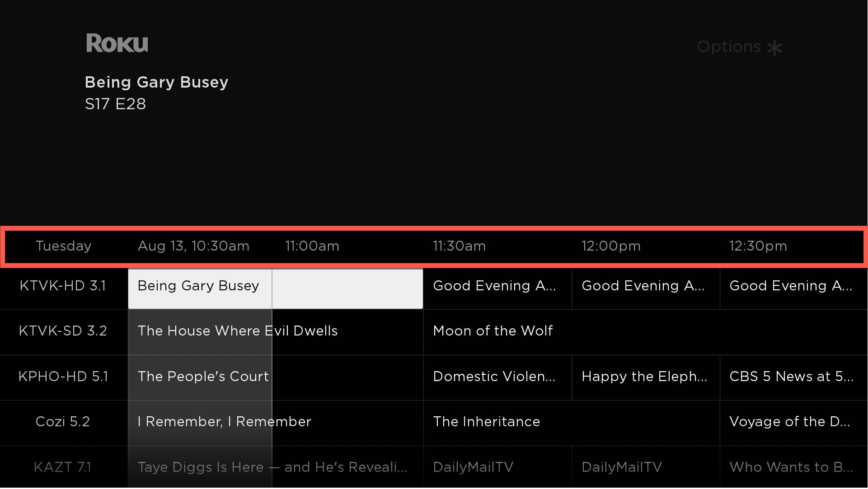868x489 pixels.
Task: Click the Being Gary Busey title heading
Action: 156,83
